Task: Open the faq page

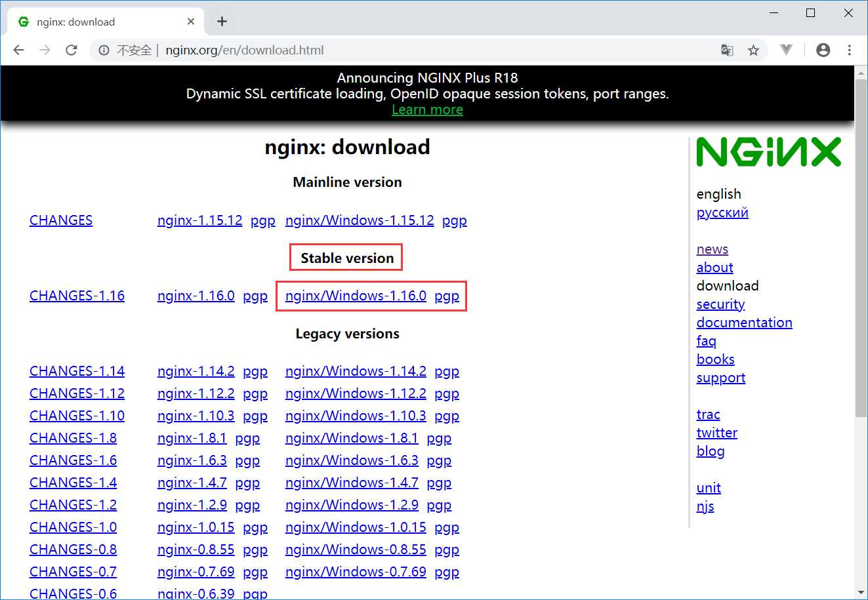Action: tap(706, 341)
